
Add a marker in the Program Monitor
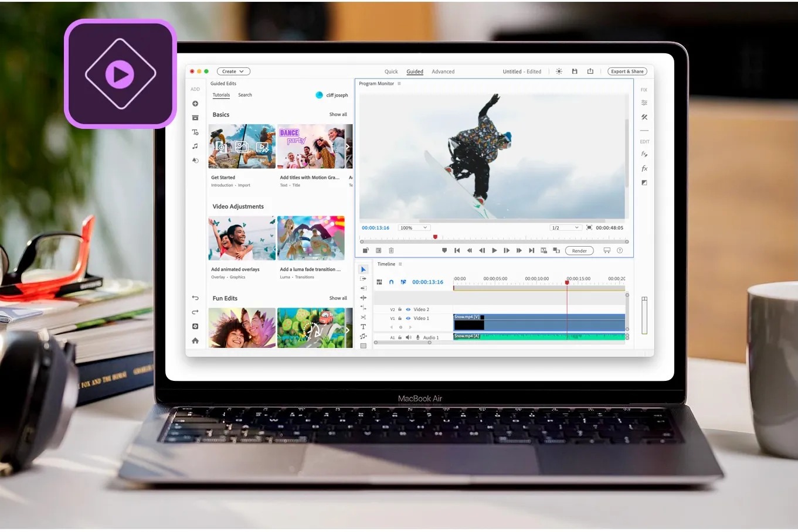pos(444,251)
